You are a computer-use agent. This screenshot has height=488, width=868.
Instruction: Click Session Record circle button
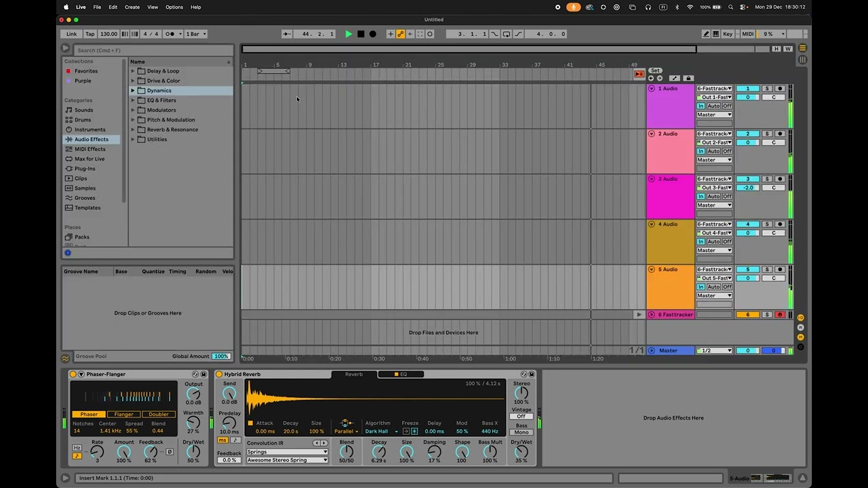point(430,34)
